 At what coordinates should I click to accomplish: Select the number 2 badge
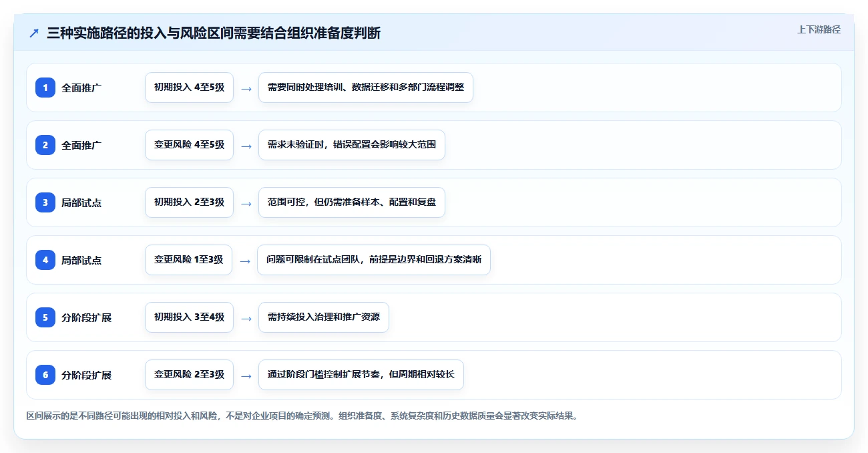click(45, 145)
